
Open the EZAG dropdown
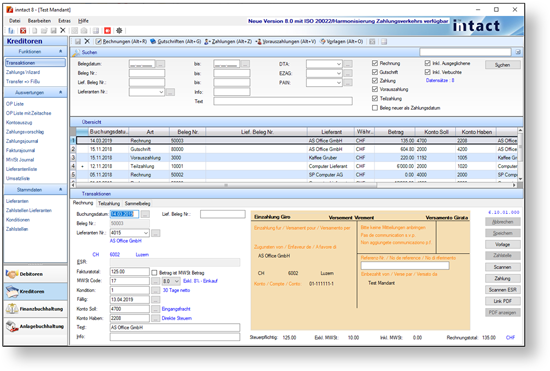[338, 73]
